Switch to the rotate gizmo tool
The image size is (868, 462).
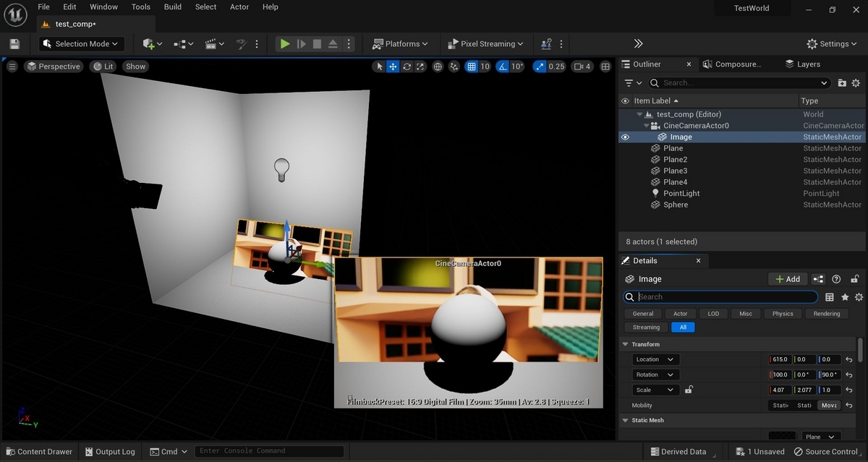click(407, 67)
